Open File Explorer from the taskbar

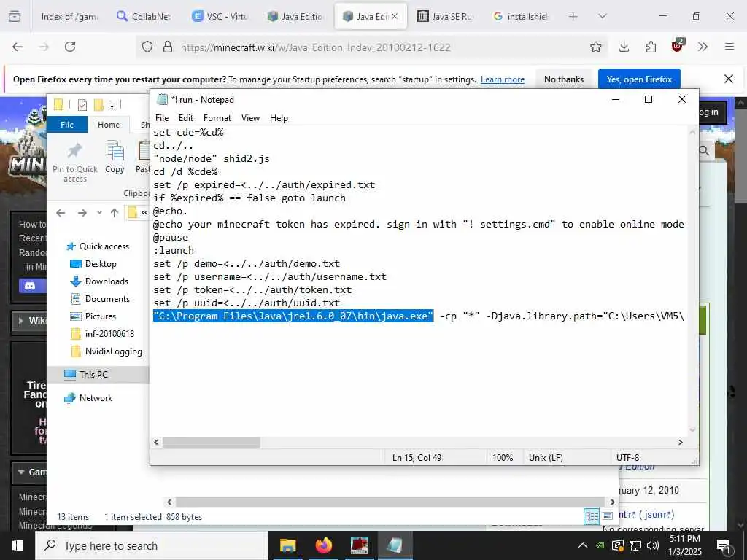(x=287, y=545)
